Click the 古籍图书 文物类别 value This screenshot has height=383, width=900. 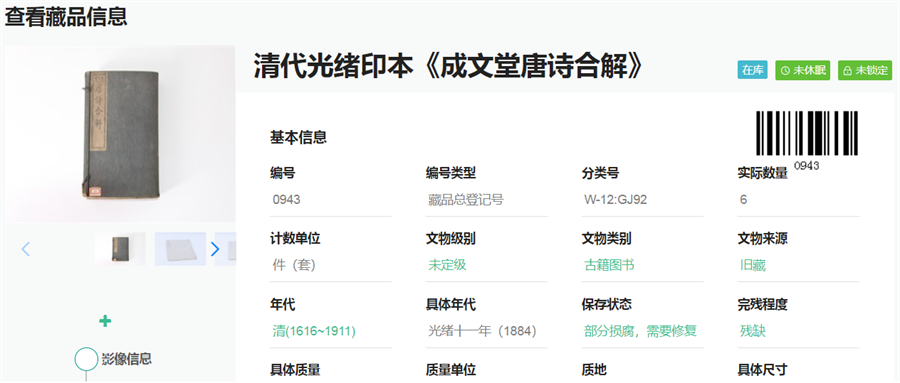(609, 265)
